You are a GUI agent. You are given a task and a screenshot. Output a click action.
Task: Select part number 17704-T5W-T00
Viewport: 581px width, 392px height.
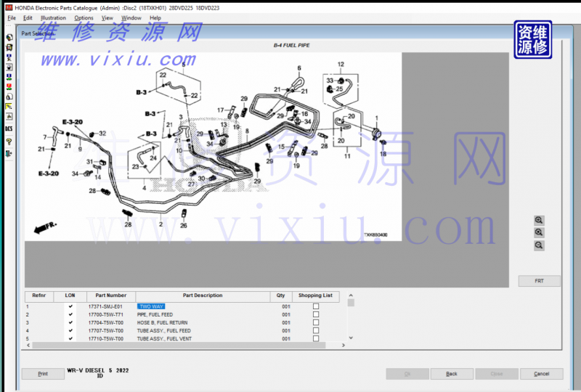tap(105, 323)
